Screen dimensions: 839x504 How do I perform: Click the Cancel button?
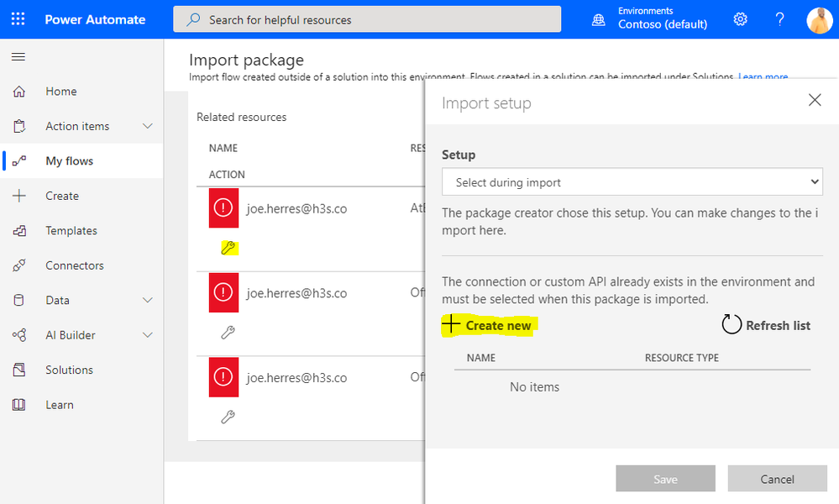pyautogui.click(x=777, y=479)
